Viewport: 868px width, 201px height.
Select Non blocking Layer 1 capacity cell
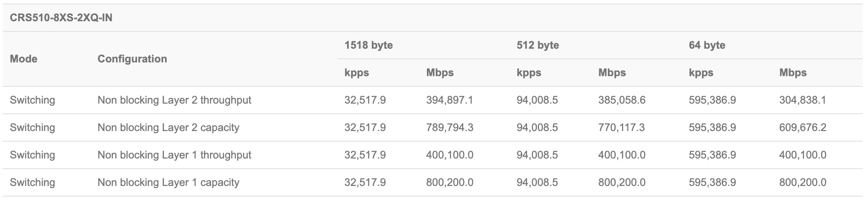168,182
